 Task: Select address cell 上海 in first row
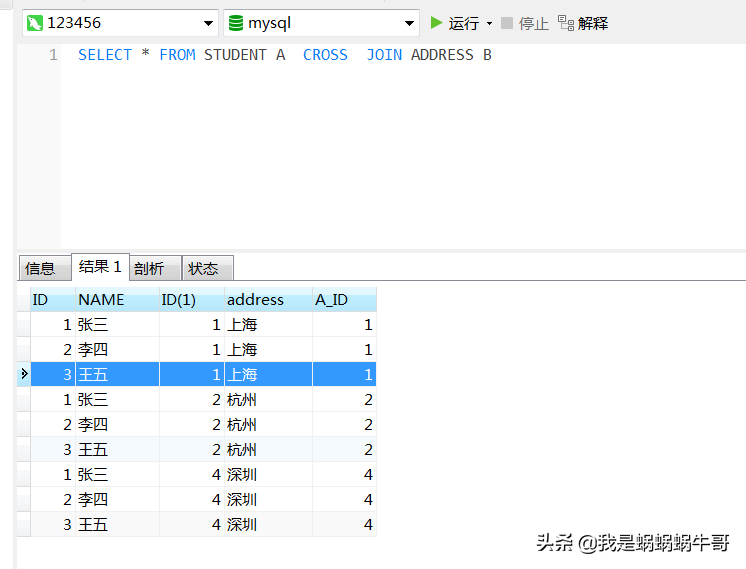tap(268, 324)
